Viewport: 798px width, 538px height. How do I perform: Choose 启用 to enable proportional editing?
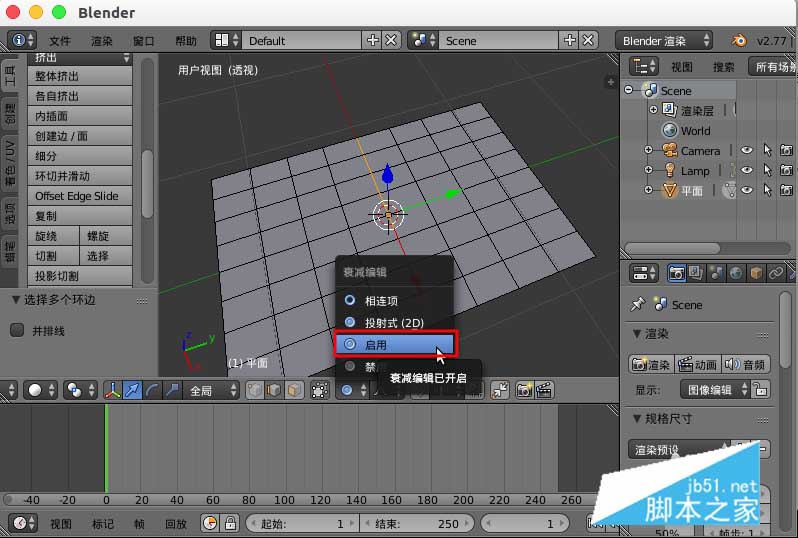point(395,345)
